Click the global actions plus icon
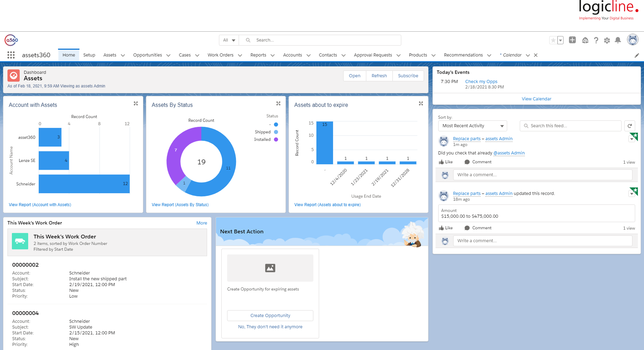The image size is (644, 350). pyautogui.click(x=572, y=40)
